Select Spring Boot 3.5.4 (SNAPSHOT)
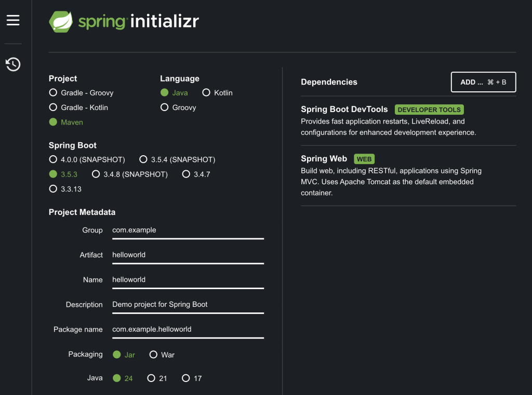Screen dimensions: 532x395 point(177,159)
